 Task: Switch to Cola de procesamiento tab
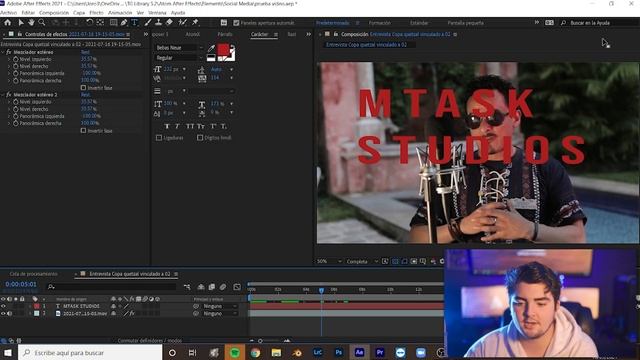point(33,274)
